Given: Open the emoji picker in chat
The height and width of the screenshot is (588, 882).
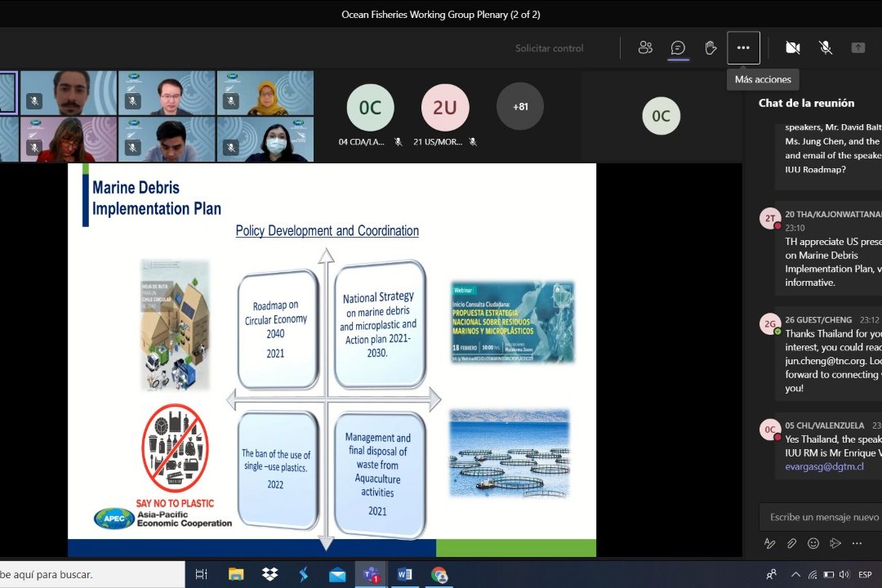Looking at the screenshot, I should (x=813, y=543).
